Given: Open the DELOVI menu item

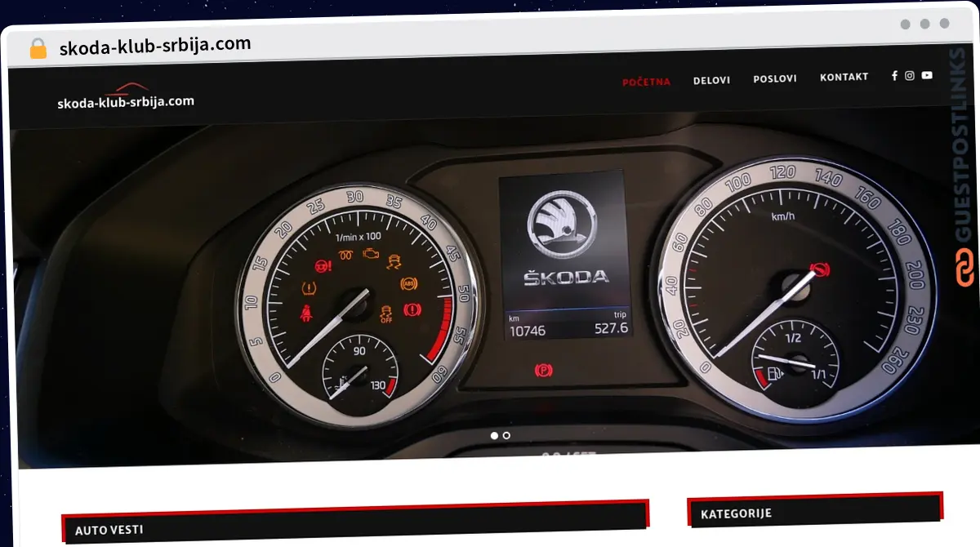Looking at the screenshot, I should tap(711, 80).
